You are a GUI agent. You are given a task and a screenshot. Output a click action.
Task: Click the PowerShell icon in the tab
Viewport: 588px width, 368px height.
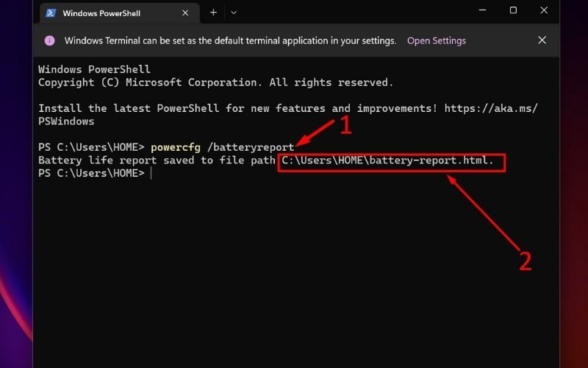pyautogui.click(x=50, y=13)
